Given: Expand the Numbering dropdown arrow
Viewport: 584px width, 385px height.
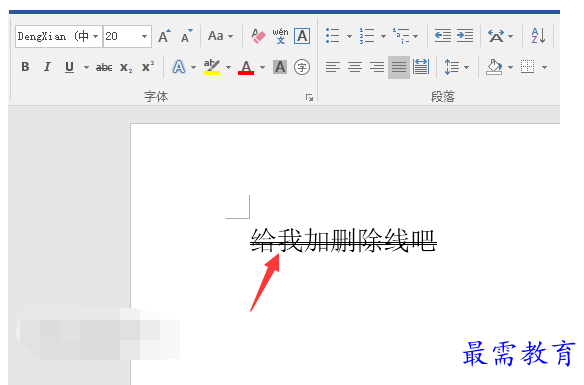Looking at the screenshot, I should click(x=383, y=36).
